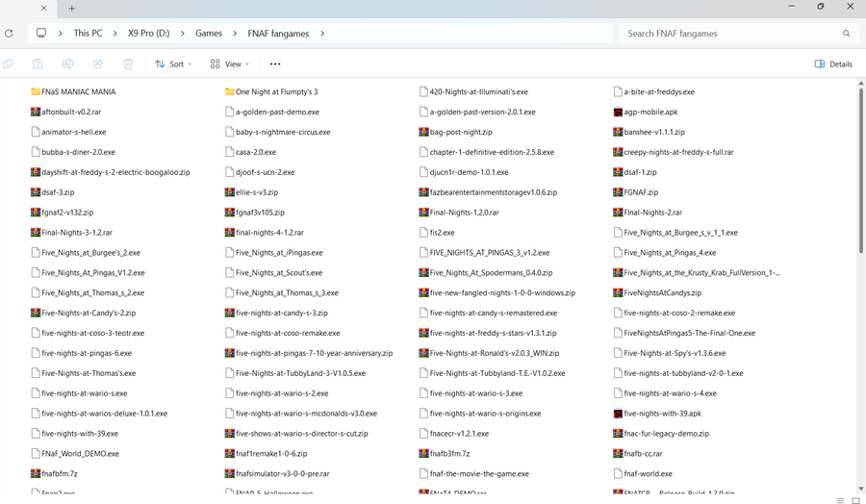Viewport: 866px width, 504px height.
Task: Switch to the details list view icon in the status bar
Action: click(840, 500)
